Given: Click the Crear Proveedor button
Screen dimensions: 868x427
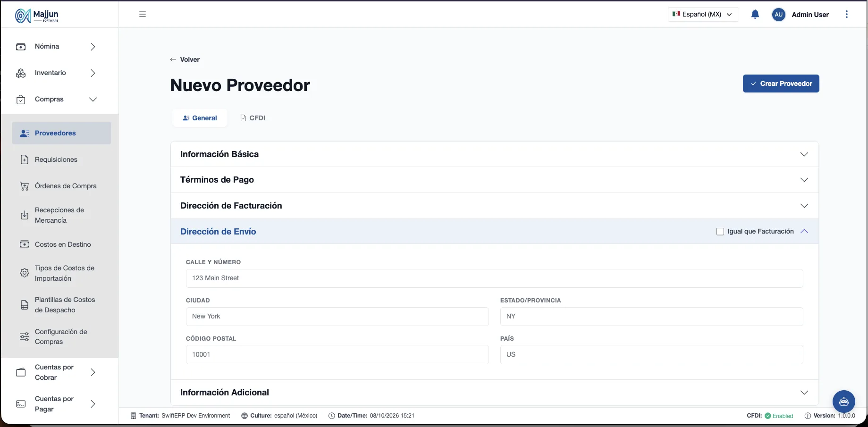Looking at the screenshot, I should tap(781, 84).
